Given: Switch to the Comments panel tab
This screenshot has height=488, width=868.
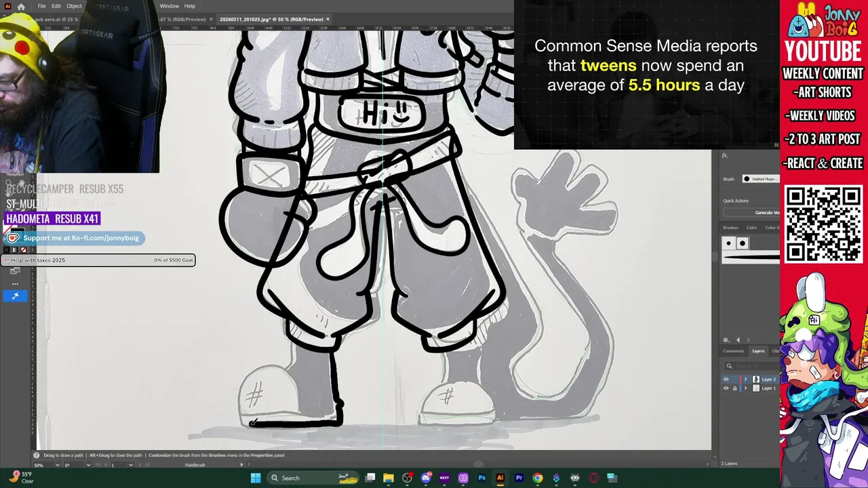Looking at the screenshot, I should 733,351.
